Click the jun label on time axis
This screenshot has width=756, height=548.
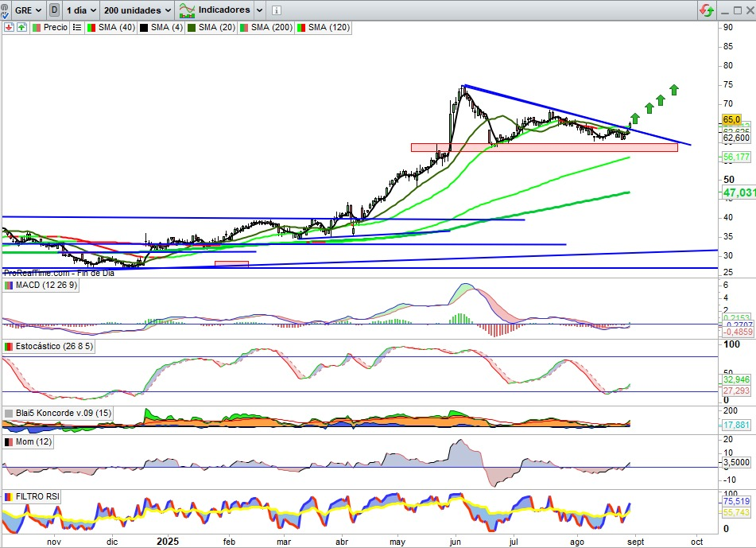(x=456, y=542)
